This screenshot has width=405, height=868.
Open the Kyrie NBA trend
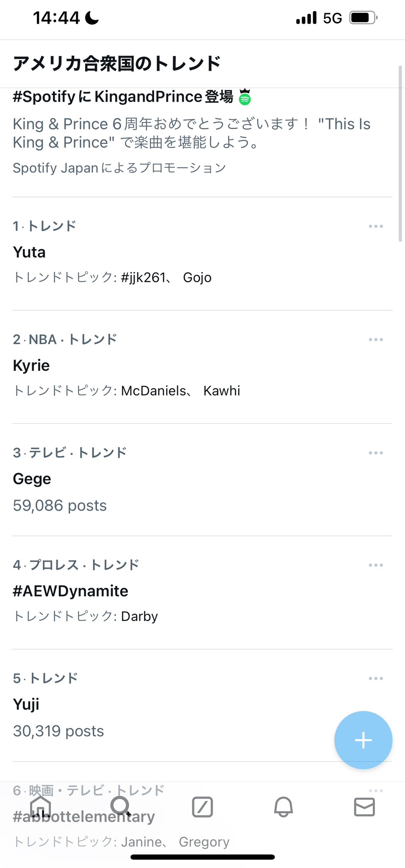pyautogui.click(x=32, y=365)
